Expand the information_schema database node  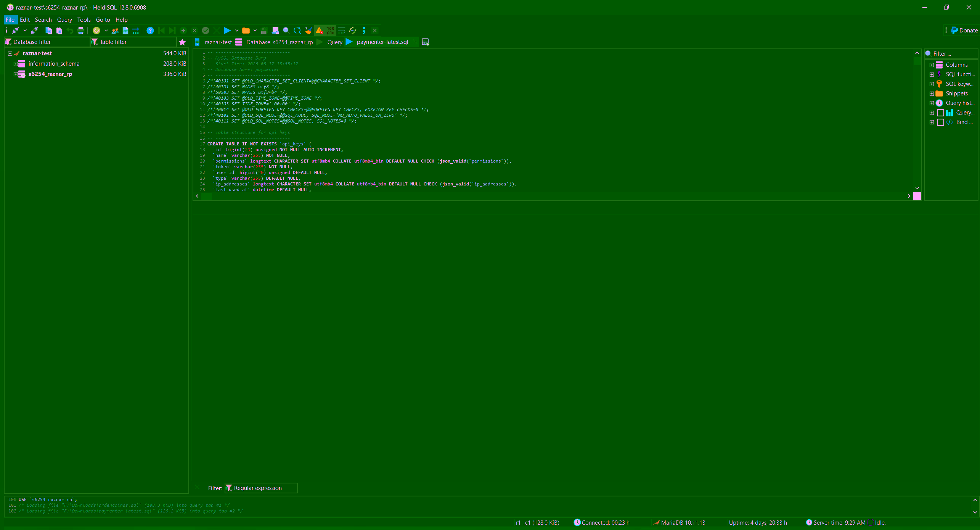[16, 64]
